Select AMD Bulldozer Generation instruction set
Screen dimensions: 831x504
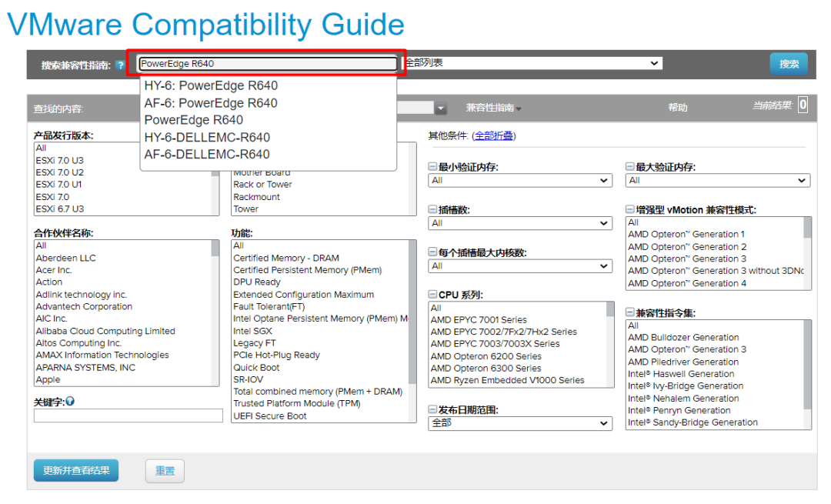click(683, 337)
